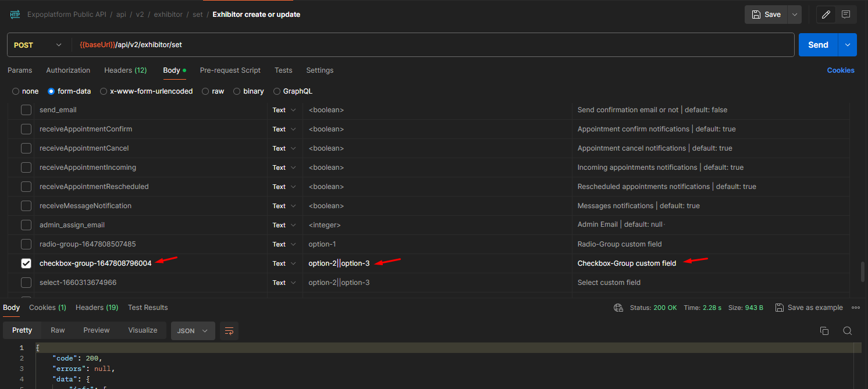Select the raw body type radio

(x=206, y=91)
